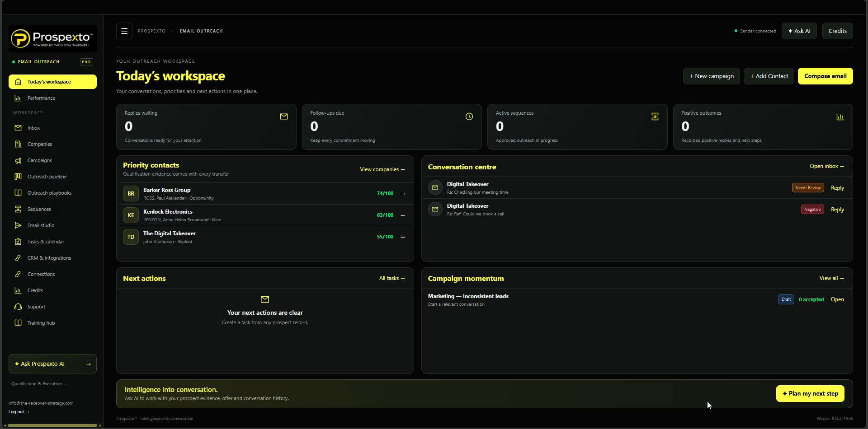Open the arrow for Barker Ross Group

click(x=403, y=194)
